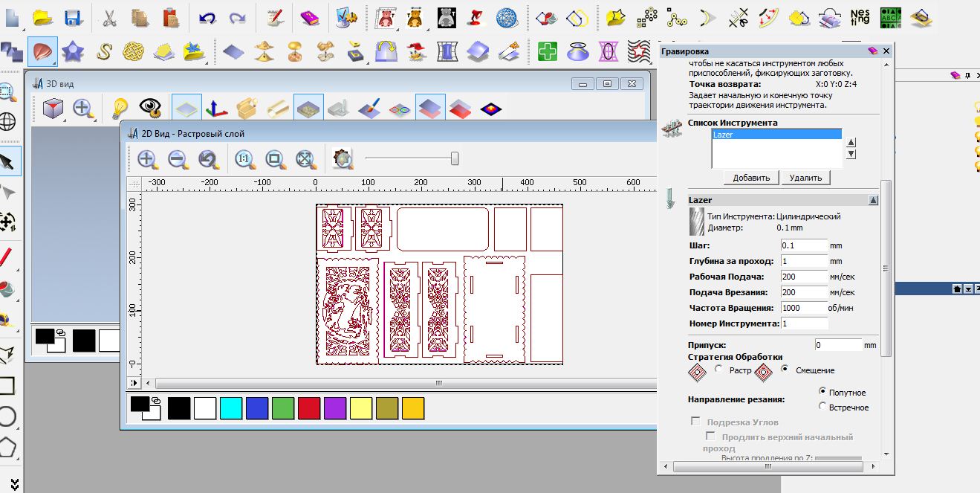Click the paintbrush icon in 3D view toolbar

[369, 109]
